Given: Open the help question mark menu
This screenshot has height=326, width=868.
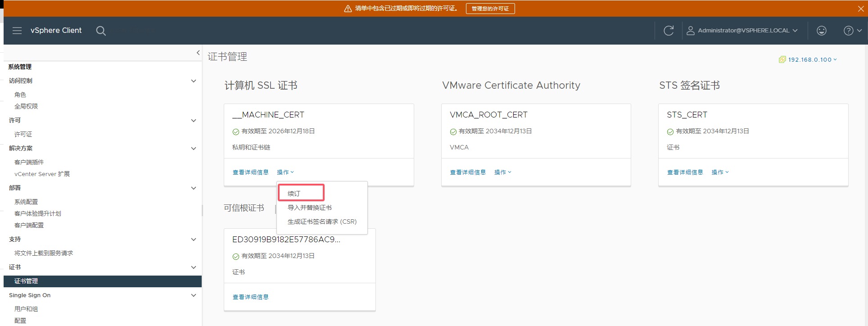Looking at the screenshot, I should pos(852,31).
